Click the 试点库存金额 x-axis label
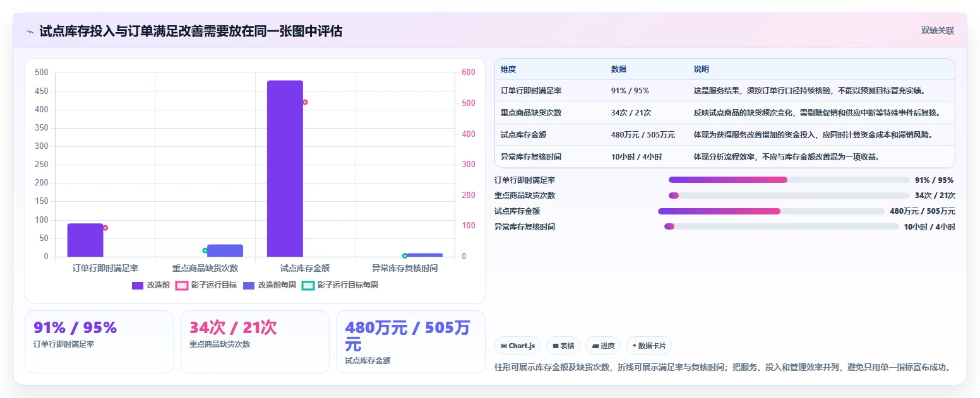This screenshot has height=398, width=980. (x=305, y=268)
